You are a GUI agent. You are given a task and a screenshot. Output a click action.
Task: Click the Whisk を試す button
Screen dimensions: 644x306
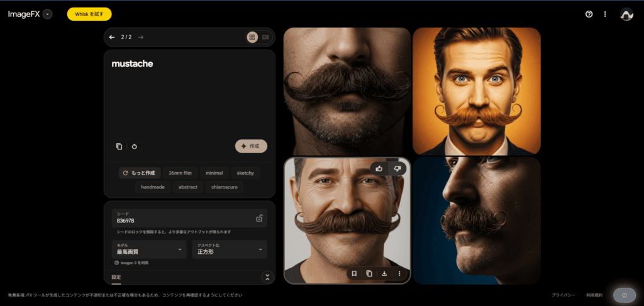[x=89, y=14]
